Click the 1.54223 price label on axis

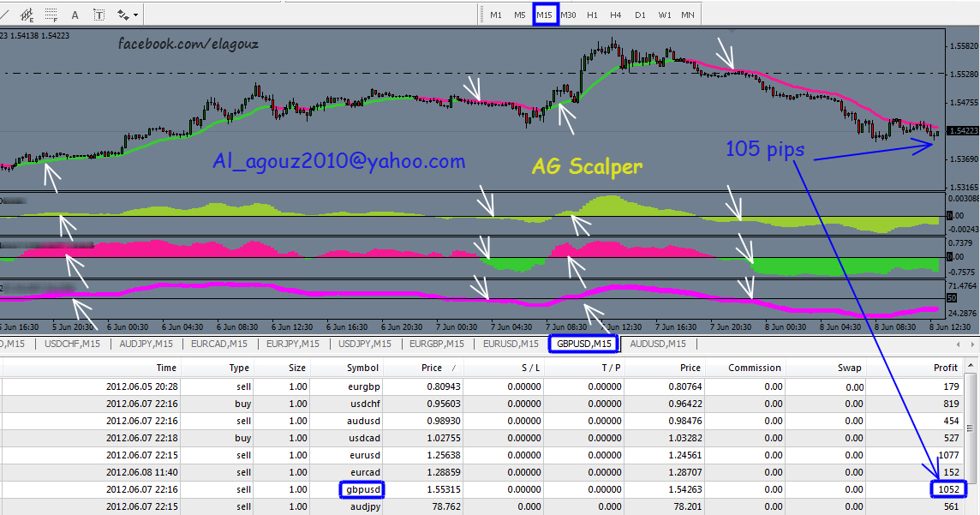[963, 130]
